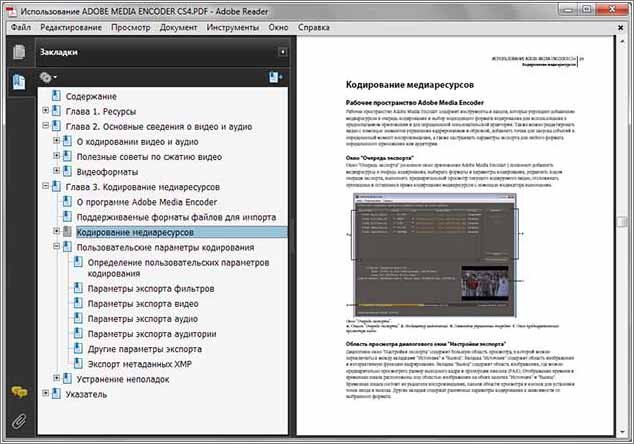Expand the Указатель bookmark node
Viewport: 634px width, 444px height.
[x=46, y=393]
